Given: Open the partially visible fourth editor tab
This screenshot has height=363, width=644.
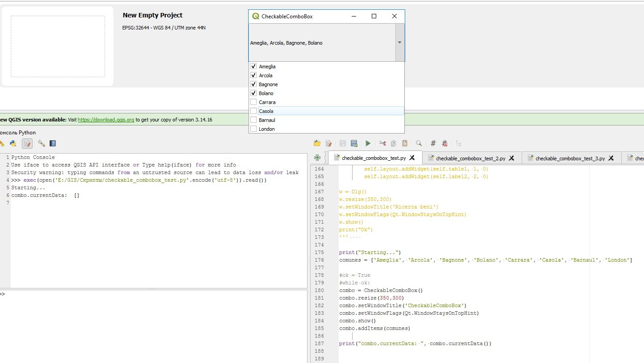Looking at the screenshot, I should coord(633,158).
